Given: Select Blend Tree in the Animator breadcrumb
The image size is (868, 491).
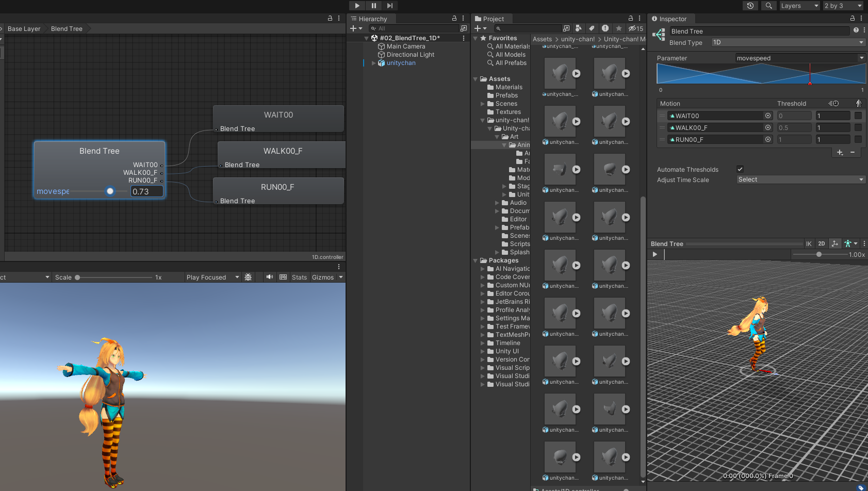Looking at the screenshot, I should (67, 29).
